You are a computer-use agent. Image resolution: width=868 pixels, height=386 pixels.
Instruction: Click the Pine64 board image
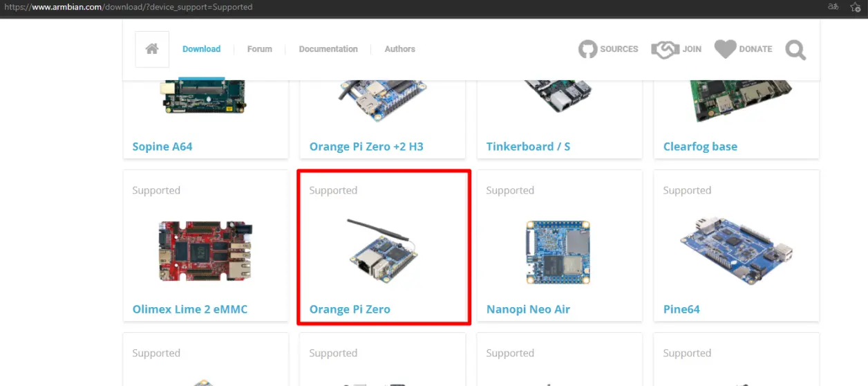point(737,250)
